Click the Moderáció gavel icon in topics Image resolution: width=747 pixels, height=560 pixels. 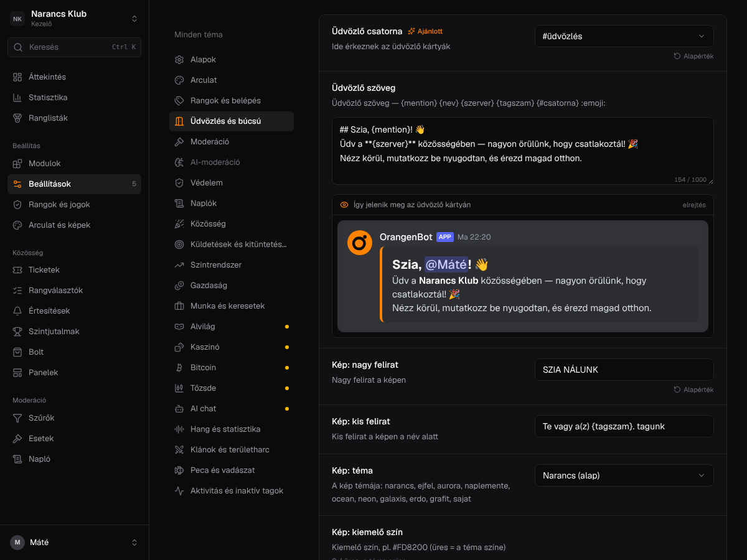[179, 142]
